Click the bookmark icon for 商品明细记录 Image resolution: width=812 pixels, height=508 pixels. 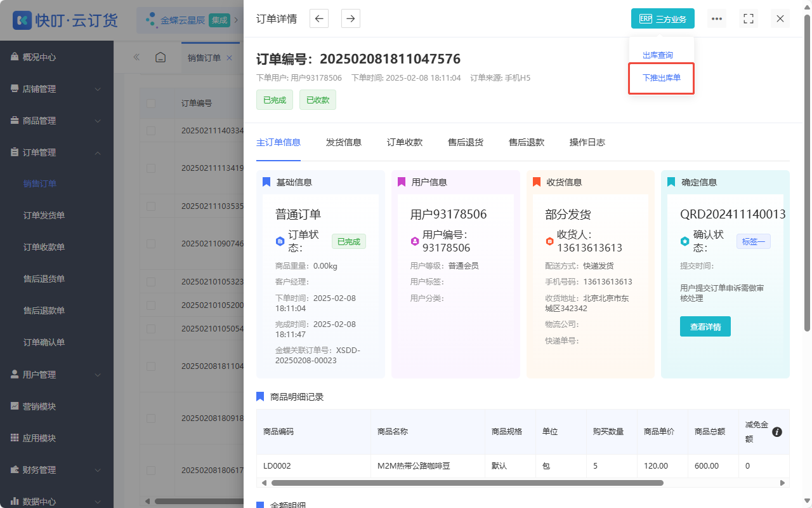[x=260, y=397]
